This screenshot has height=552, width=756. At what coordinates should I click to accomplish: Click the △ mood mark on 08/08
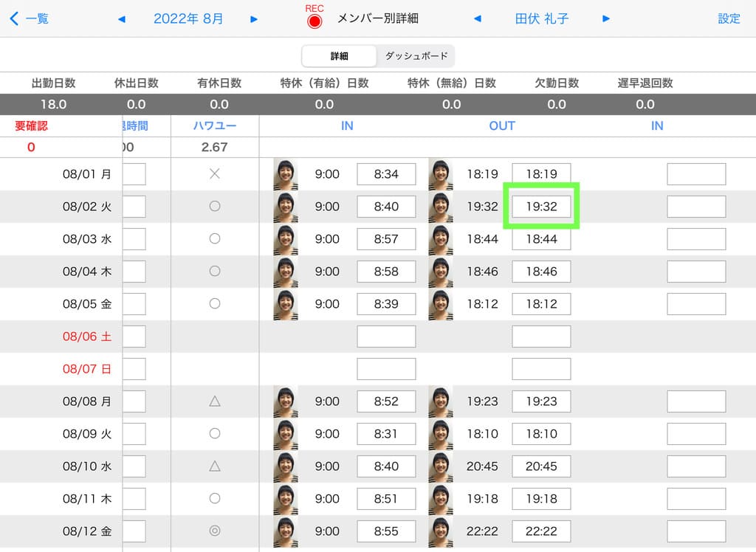point(215,401)
